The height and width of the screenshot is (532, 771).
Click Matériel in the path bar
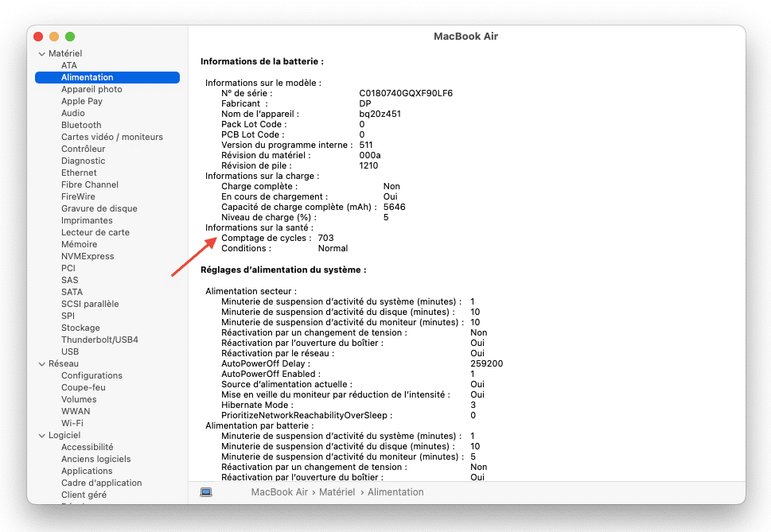[337, 492]
